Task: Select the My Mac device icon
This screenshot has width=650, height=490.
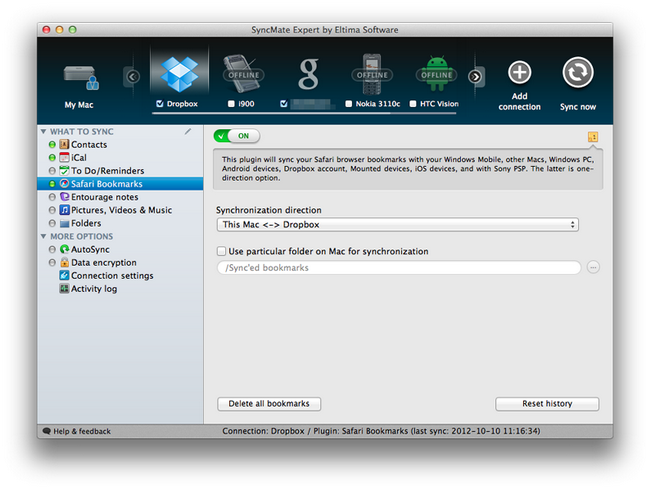Action: pyautogui.click(x=81, y=78)
